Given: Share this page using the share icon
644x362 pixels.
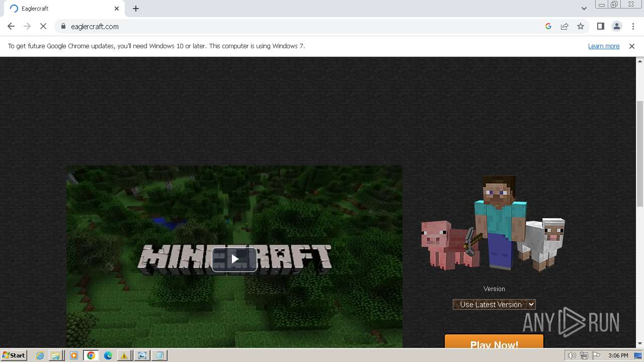Looking at the screenshot, I should pos(565,26).
